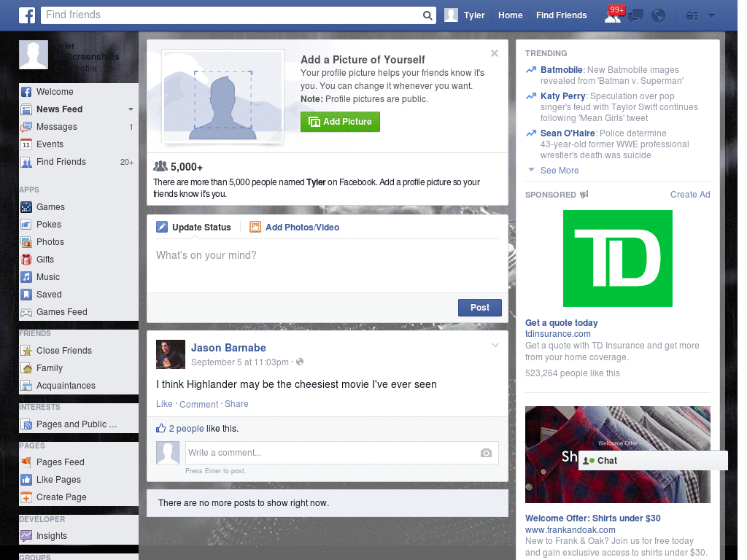Click the profile picture placeholder in sidebar
This screenshot has width=747, height=560.
tap(34, 55)
